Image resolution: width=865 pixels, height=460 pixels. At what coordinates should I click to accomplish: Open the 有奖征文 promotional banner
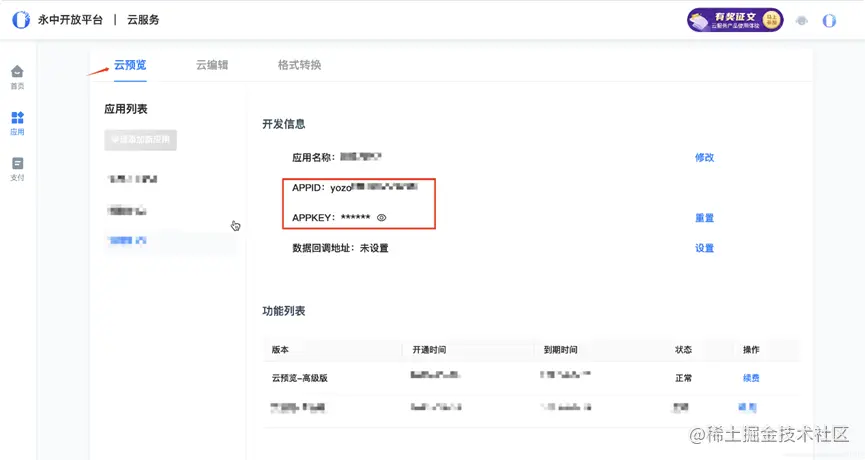[735, 20]
